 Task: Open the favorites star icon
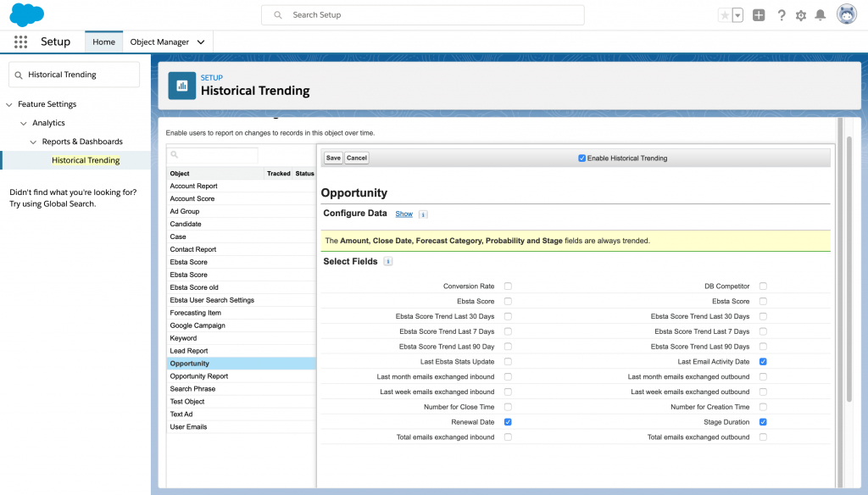tap(724, 15)
